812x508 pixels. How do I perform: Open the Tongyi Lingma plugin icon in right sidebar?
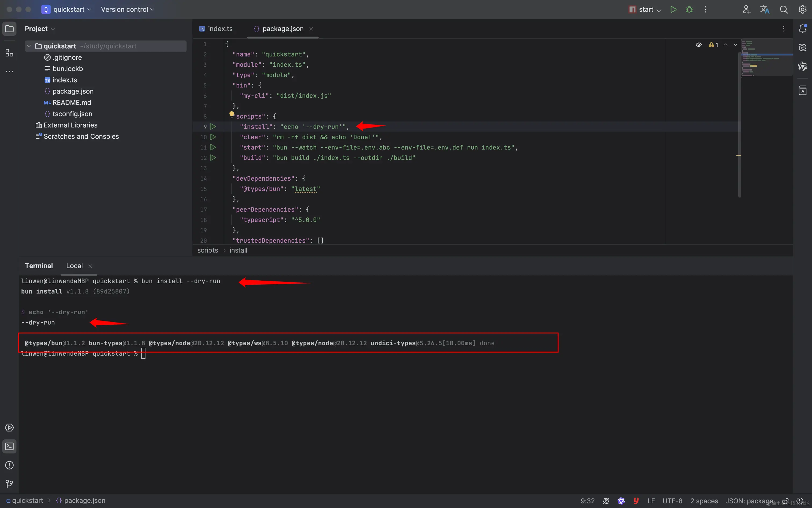point(803,67)
